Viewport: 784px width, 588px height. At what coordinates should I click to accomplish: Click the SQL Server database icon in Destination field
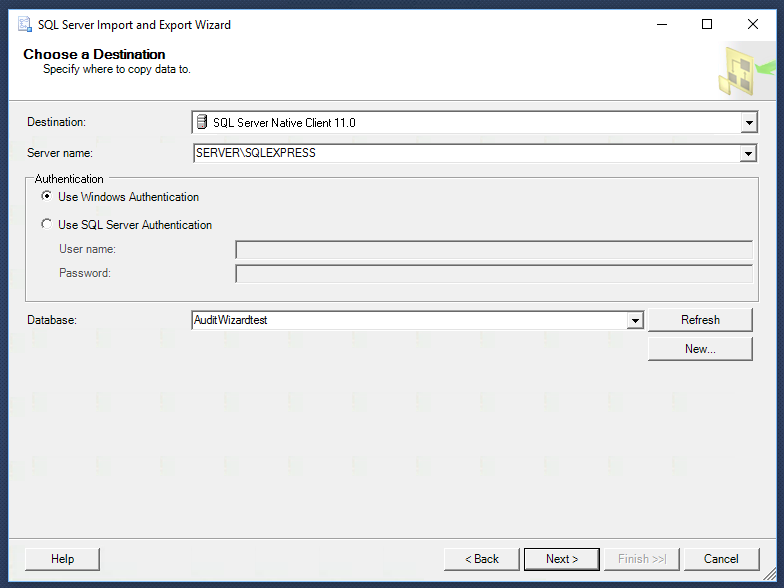coord(202,122)
